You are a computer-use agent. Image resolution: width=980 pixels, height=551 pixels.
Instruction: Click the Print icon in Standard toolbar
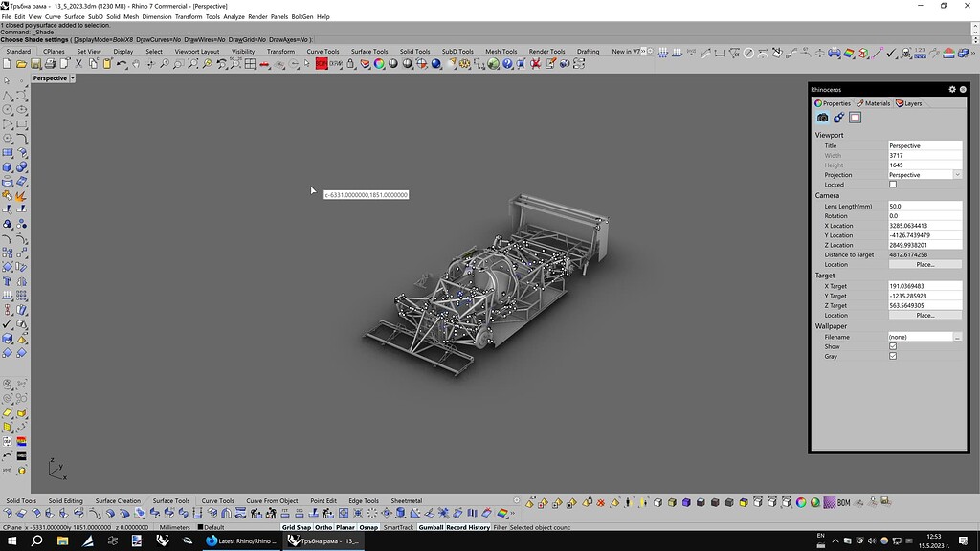[x=50, y=64]
